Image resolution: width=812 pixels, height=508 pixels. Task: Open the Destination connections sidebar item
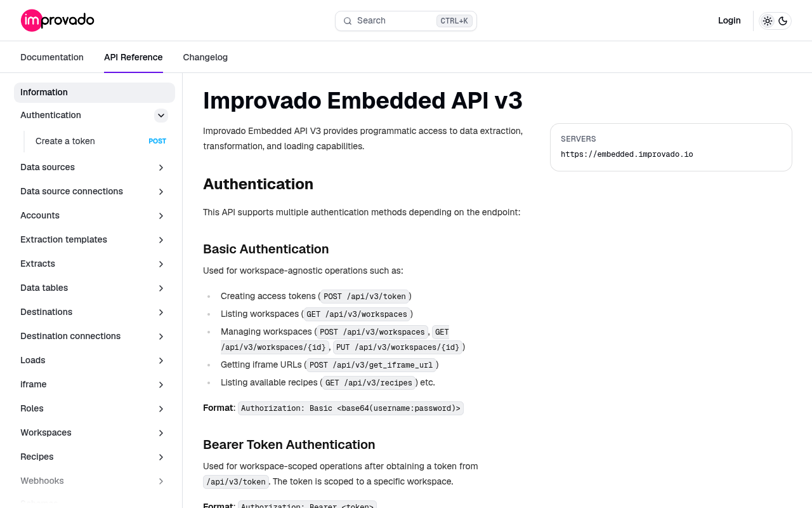click(x=70, y=336)
